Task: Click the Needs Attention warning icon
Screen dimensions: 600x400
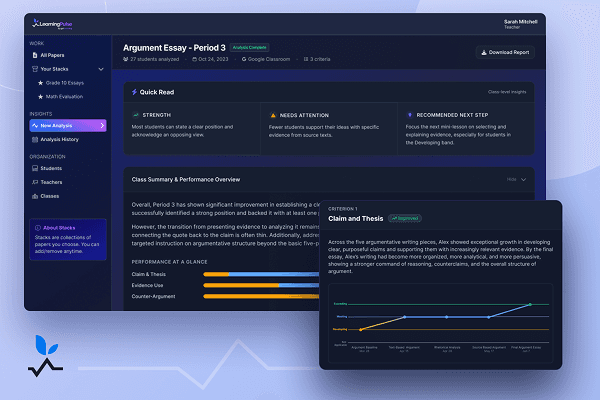Action: [273, 115]
